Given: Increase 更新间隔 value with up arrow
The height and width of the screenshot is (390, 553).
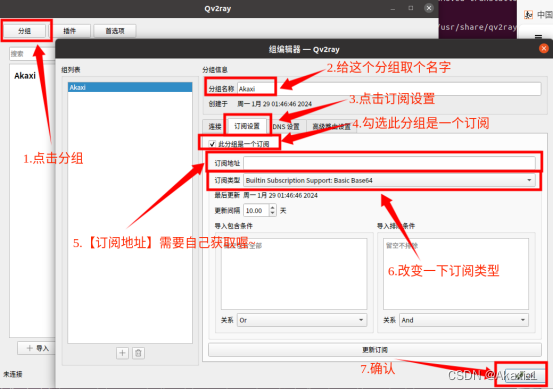Looking at the screenshot, I should pyautogui.click(x=272, y=208).
